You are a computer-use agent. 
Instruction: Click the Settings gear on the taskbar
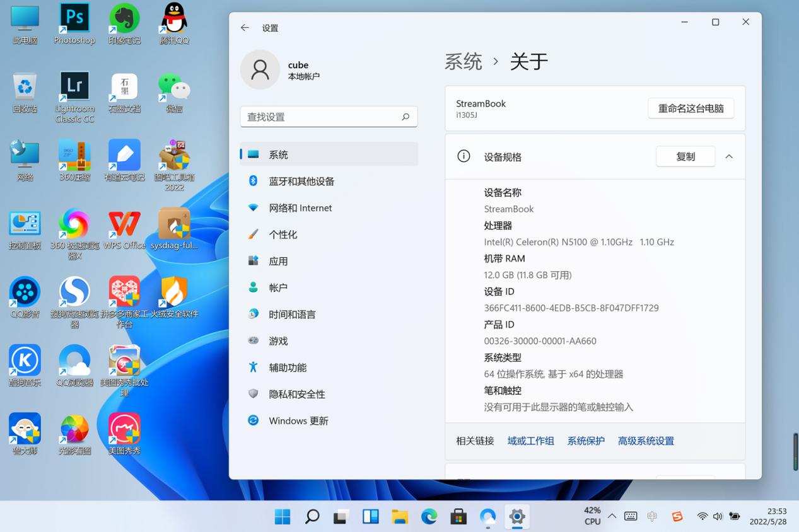coord(517,517)
